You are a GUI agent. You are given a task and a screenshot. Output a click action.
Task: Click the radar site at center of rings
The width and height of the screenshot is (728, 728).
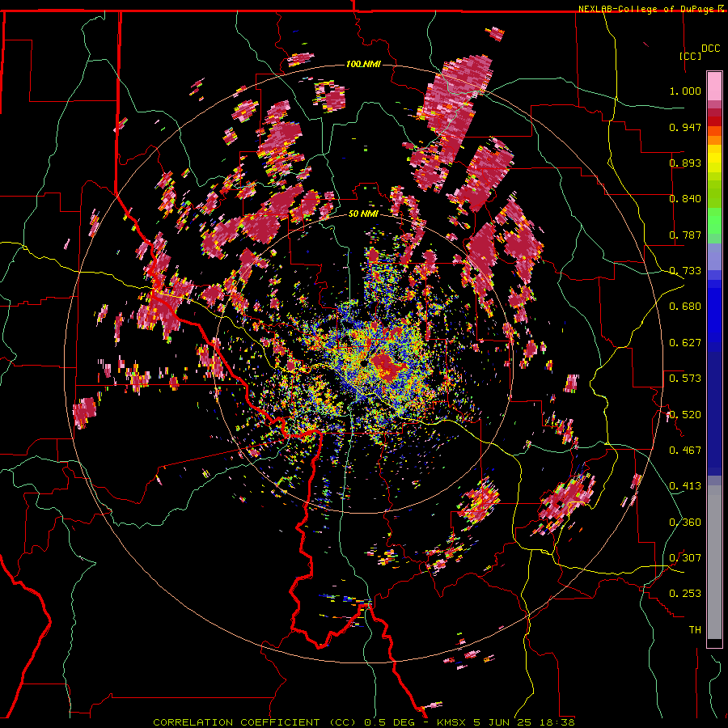pyautogui.click(x=363, y=363)
